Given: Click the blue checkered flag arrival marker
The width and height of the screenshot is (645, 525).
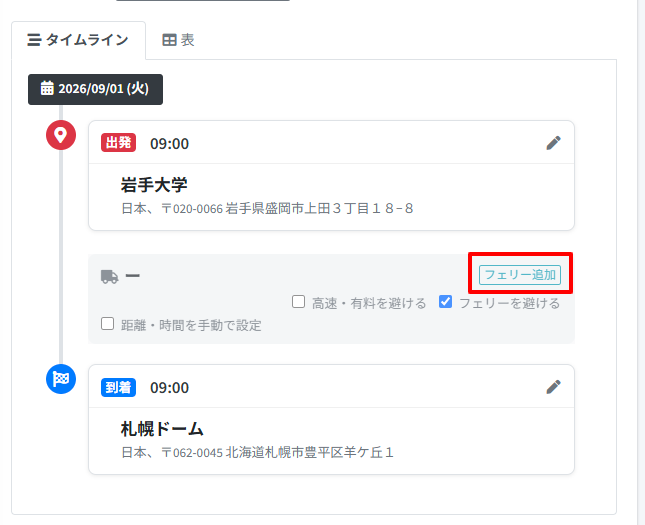Looking at the screenshot, I should pos(61,379).
